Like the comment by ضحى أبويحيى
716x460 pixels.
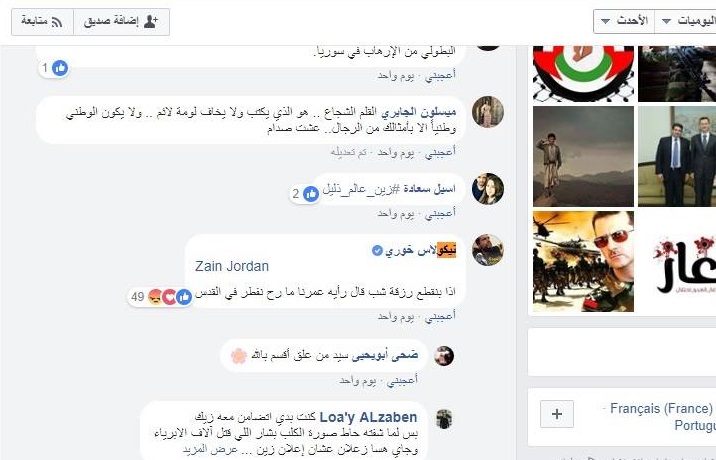point(402,380)
